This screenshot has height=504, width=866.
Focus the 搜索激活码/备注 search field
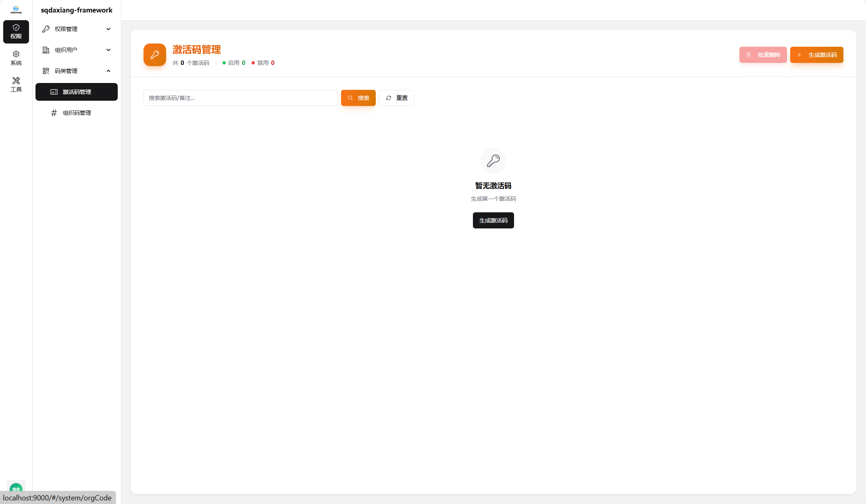240,98
